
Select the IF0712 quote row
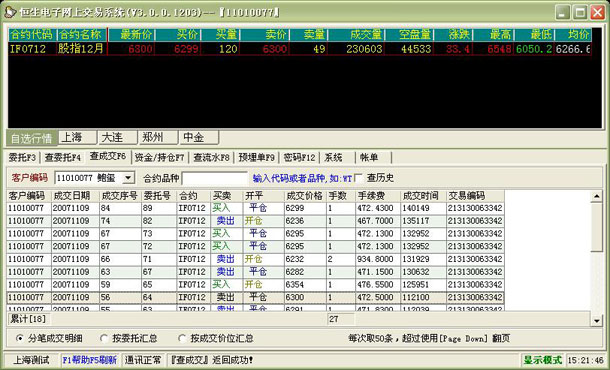pos(300,49)
